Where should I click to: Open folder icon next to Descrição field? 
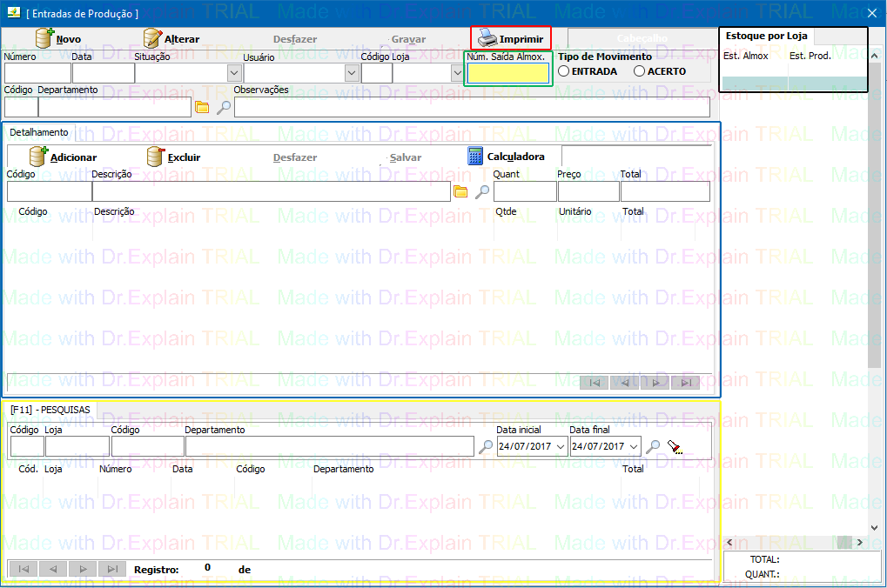(460, 191)
